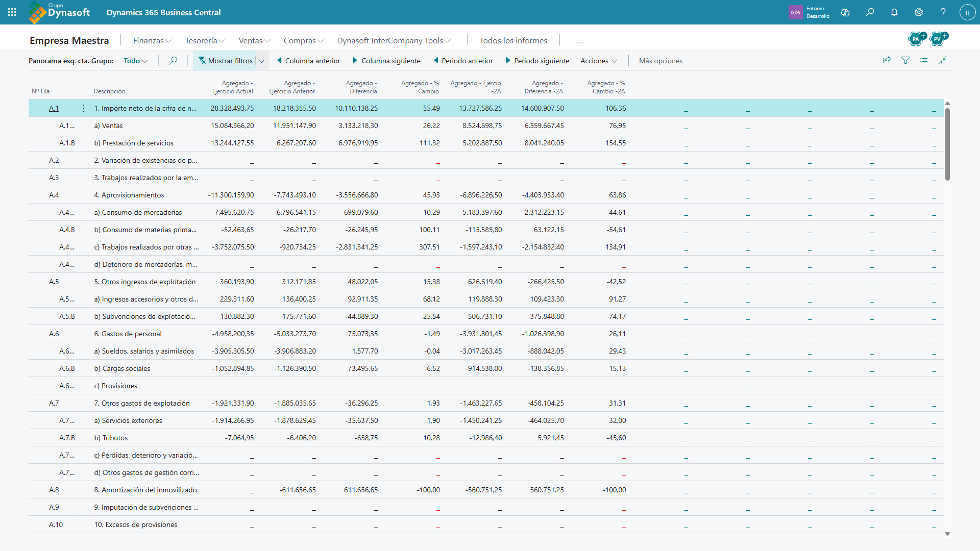980x551 pixels.
Task: Click Más opciones
Action: click(x=660, y=61)
